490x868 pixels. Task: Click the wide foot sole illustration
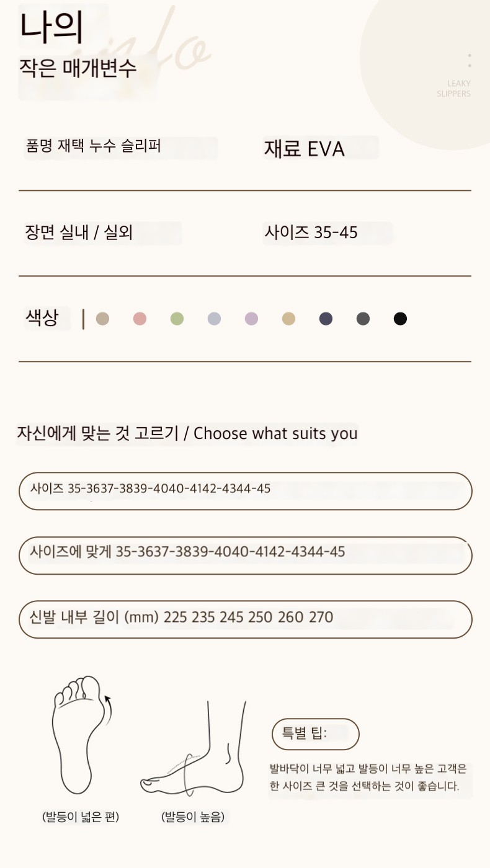81,735
